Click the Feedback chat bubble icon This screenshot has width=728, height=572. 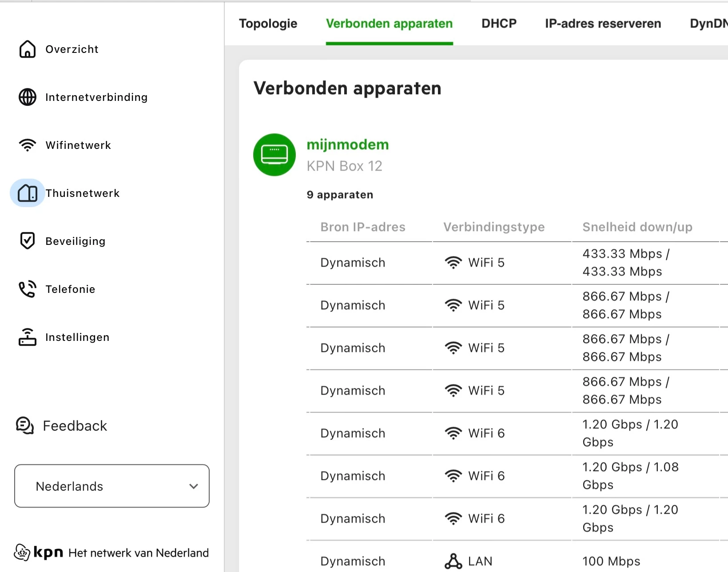tap(25, 426)
